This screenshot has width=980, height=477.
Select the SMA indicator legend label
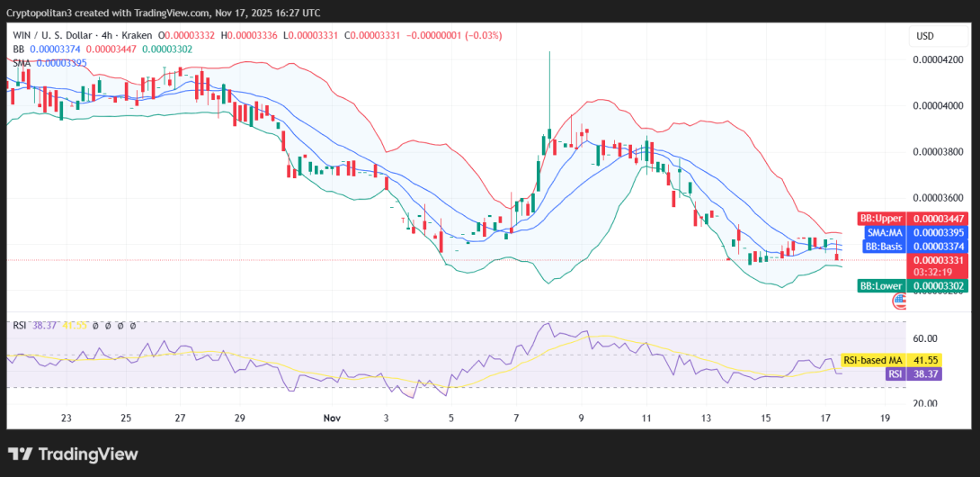pyautogui.click(x=22, y=62)
